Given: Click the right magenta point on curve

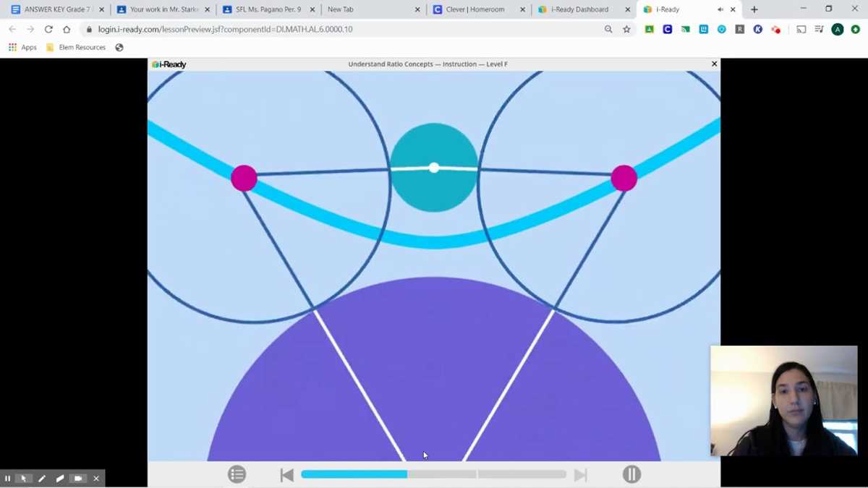Looking at the screenshot, I should click(x=624, y=178).
